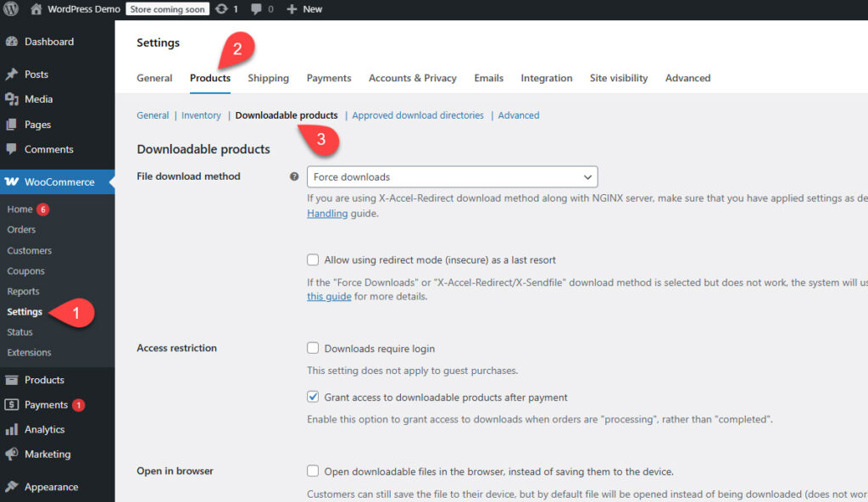Viewport: 868px width, 502px height.
Task: Open the 'this guide' link
Action: pos(329,297)
